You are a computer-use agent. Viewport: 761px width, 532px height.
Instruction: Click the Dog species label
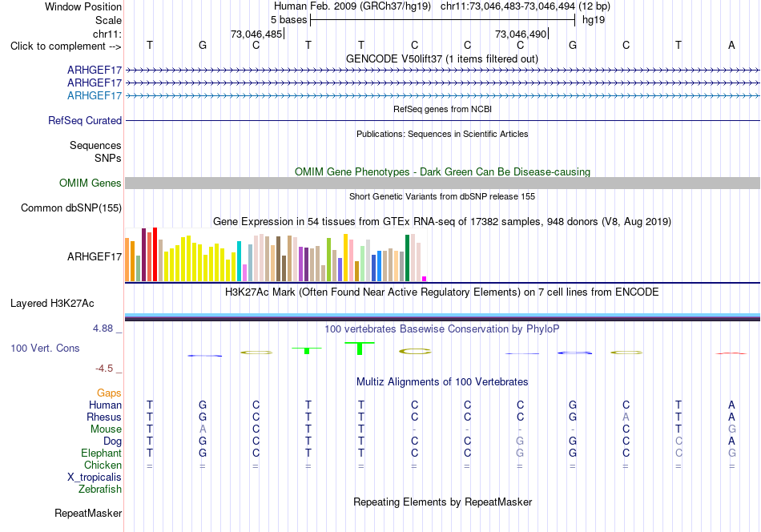click(x=112, y=441)
